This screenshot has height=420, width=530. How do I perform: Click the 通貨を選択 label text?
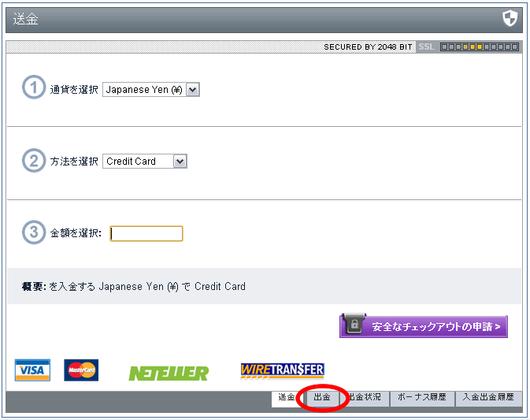coord(74,90)
